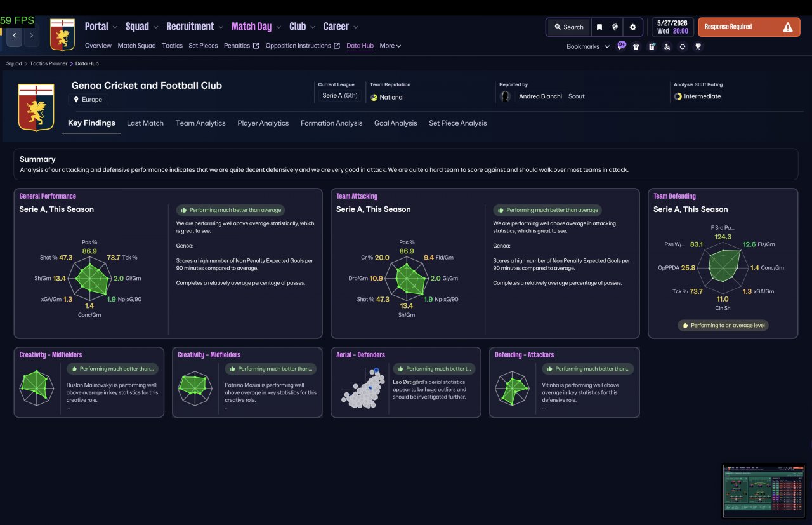
Task: Click the circular arrows transfer icon
Action: pos(682,46)
